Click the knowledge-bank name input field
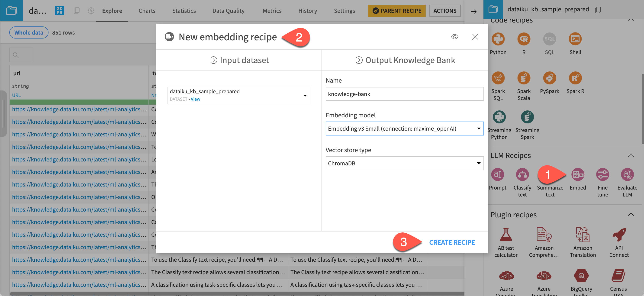The image size is (644, 296). point(404,94)
